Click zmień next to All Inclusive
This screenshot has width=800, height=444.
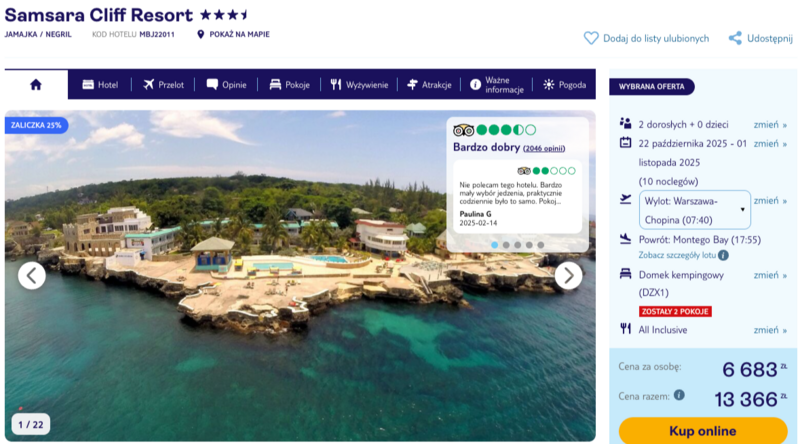(x=769, y=329)
